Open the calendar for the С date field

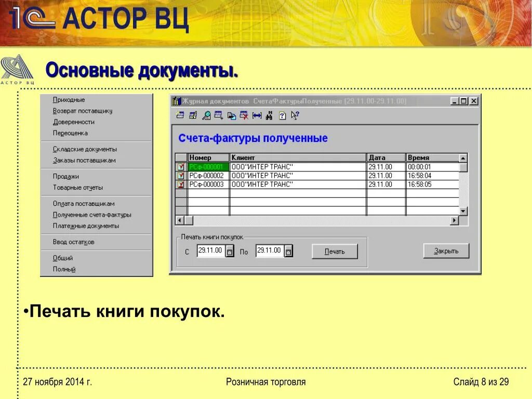[x=230, y=250]
